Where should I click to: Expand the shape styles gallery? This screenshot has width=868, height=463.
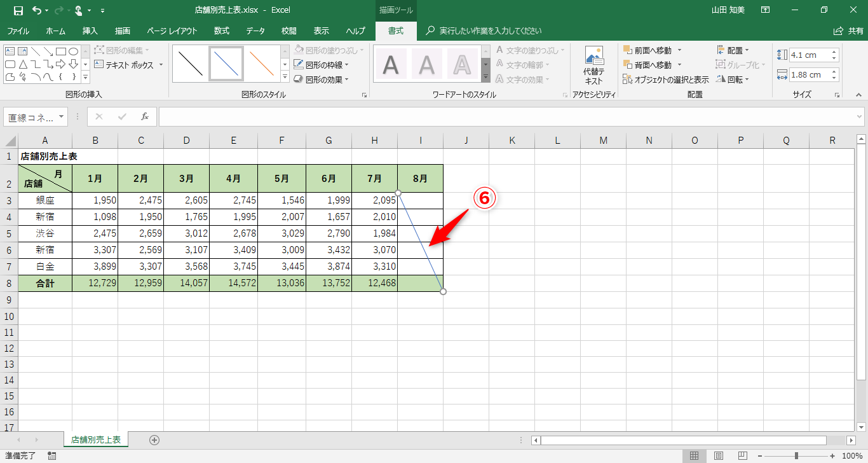click(x=285, y=78)
